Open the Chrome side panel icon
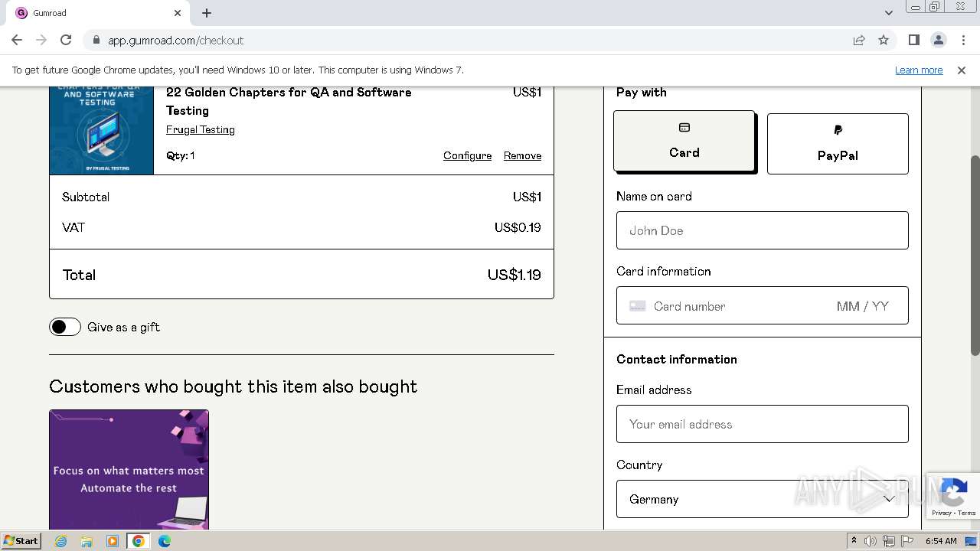Image resolution: width=980 pixels, height=551 pixels. pos(913,40)
